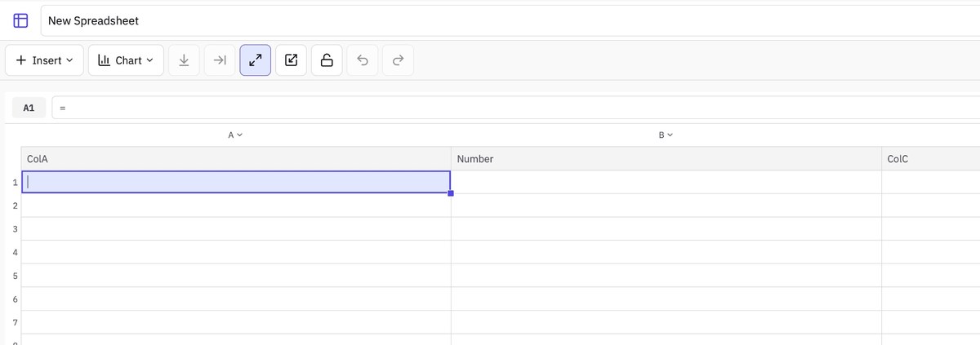The width and height of the screenshot is (980, 345).
Task: Open the Chart dropdown menu
Action: [x=126, y=60]
